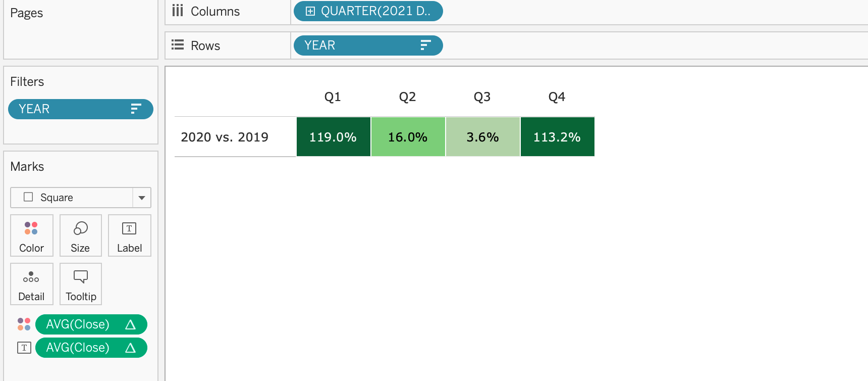Open the Detail mark property

(31, 284)
